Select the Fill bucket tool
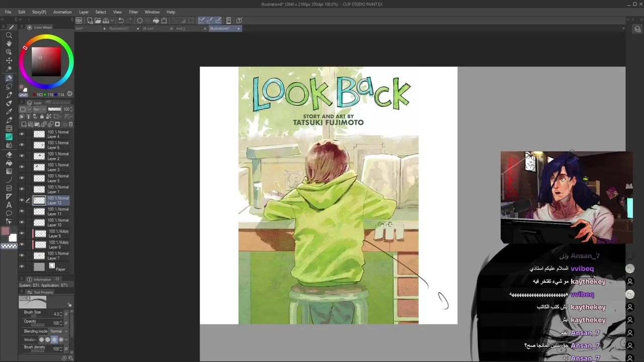 pos(9,163)
